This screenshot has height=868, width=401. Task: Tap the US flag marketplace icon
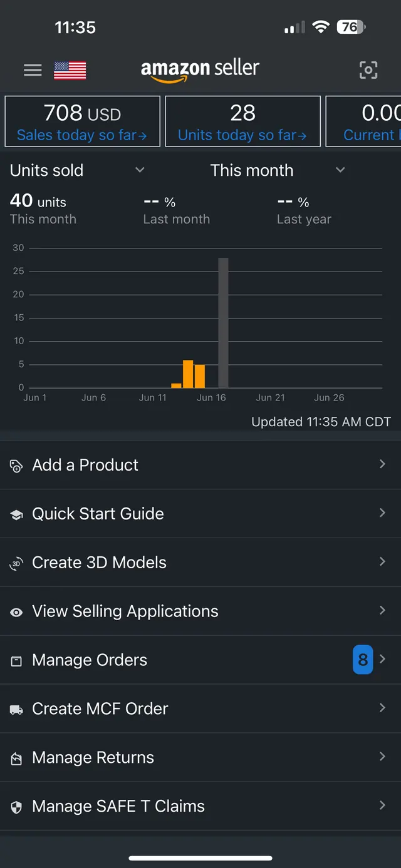[x=70, y=71]
